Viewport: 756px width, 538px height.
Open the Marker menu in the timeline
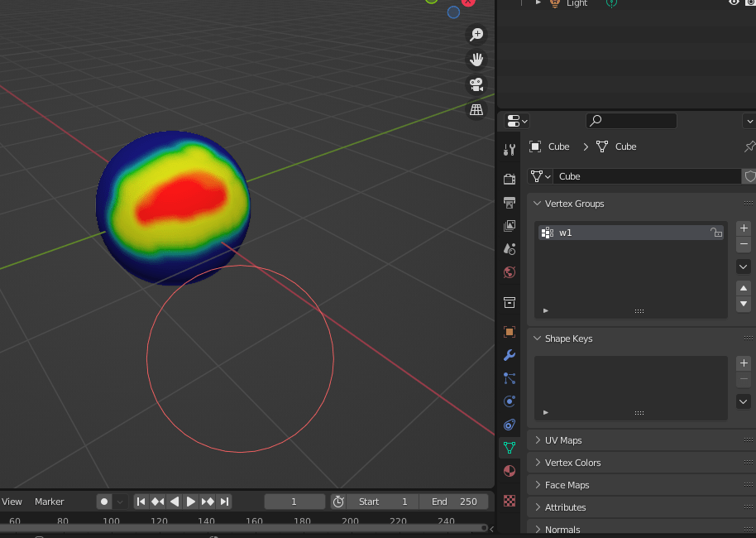[50, 501]
